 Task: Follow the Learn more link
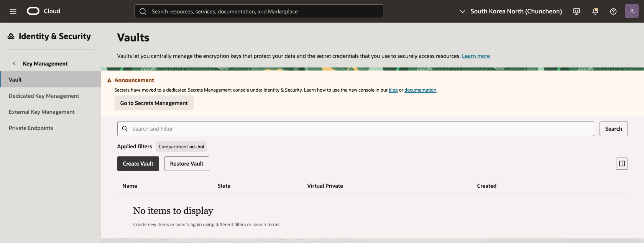point(476,56)
